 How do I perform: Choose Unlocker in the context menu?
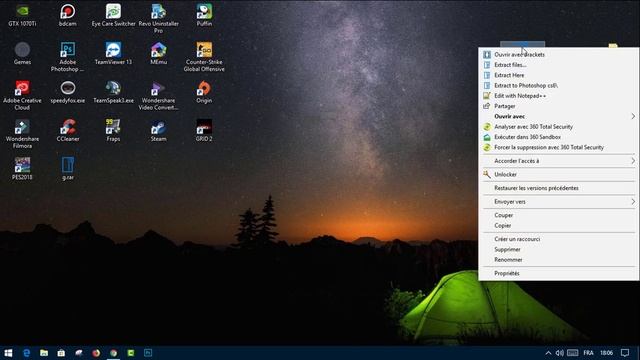(x=558, y=174)
